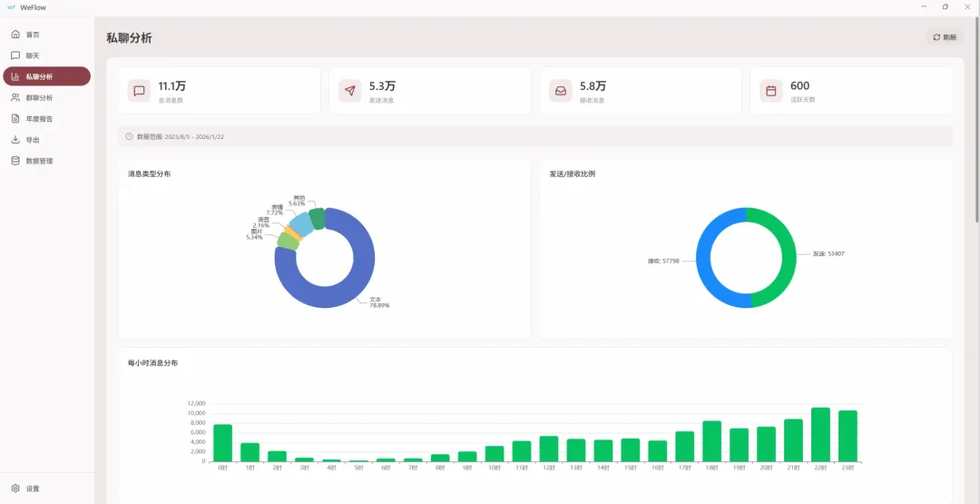Screen dimensions: 980x504
Task: Open 数据管理 data management
Action: point(47,161)
